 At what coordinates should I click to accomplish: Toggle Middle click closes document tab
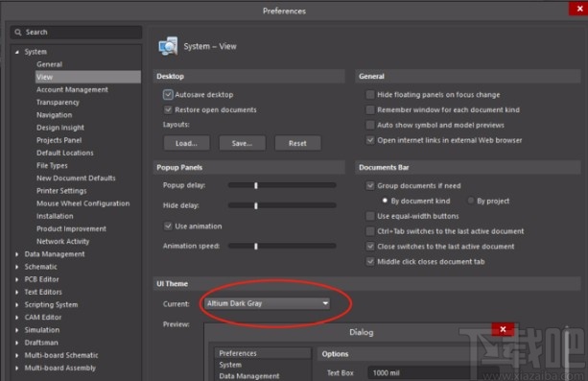[370, 262]
